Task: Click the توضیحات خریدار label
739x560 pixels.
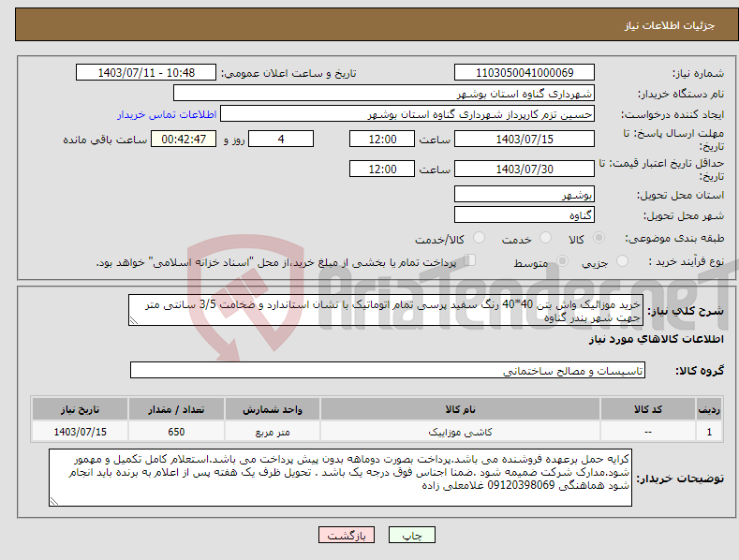Action: click(680, 479)
